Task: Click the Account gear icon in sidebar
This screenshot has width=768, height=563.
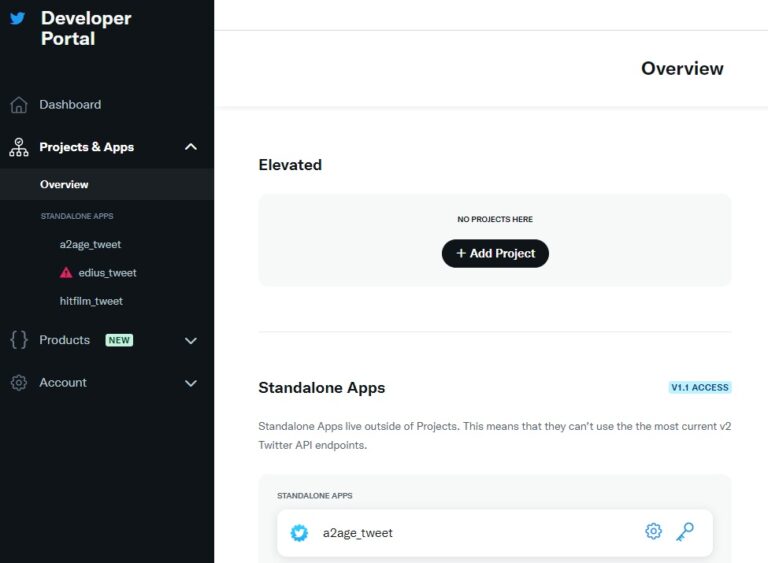Action: [18, 383]
